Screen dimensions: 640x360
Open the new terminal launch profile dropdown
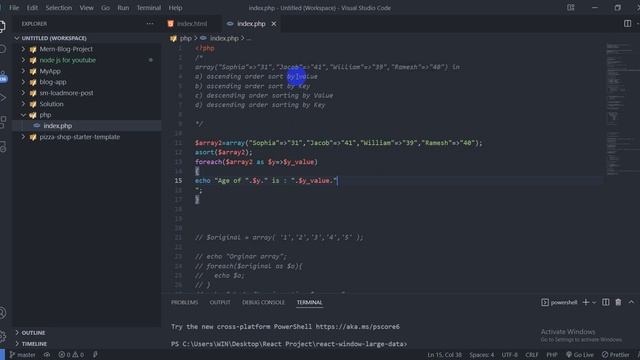594,302
